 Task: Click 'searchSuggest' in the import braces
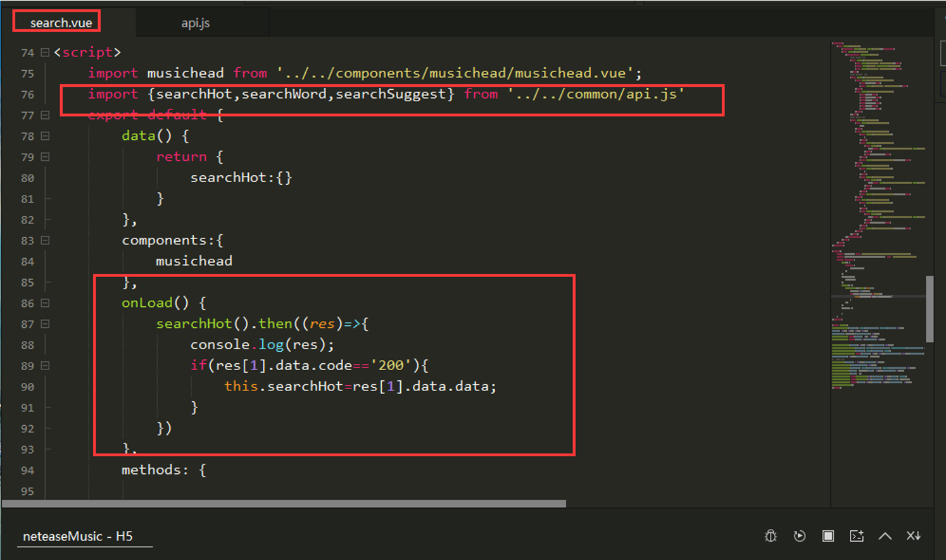[x=391, y=94]
